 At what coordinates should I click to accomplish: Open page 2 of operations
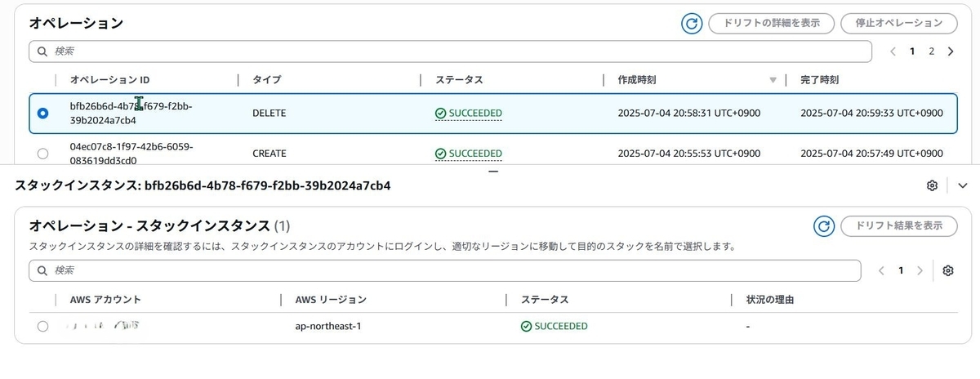pos(931,51)
